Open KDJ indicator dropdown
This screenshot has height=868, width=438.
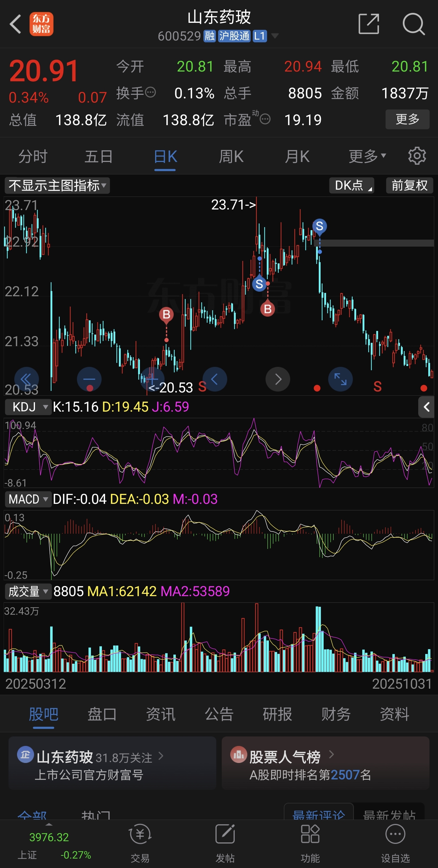click(28, 407)
